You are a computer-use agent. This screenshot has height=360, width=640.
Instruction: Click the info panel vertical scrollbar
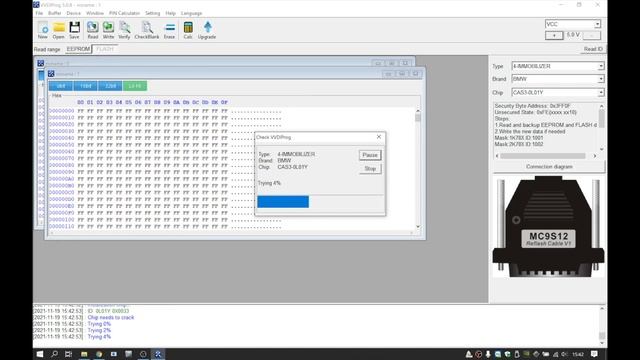(602, 127)
